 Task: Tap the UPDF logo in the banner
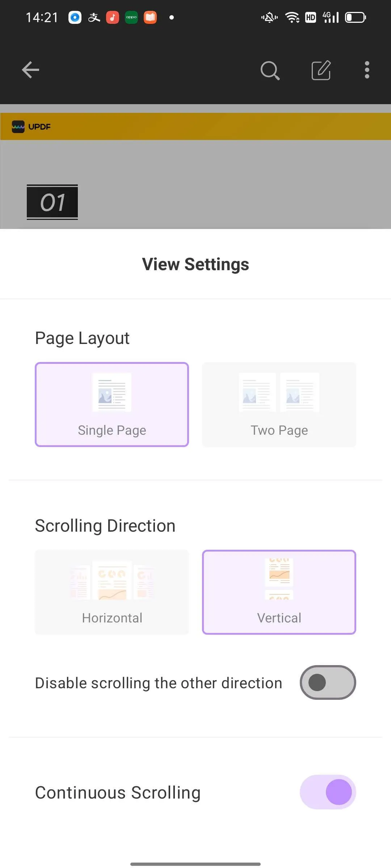pyautogui.click(x=31, y=127)
